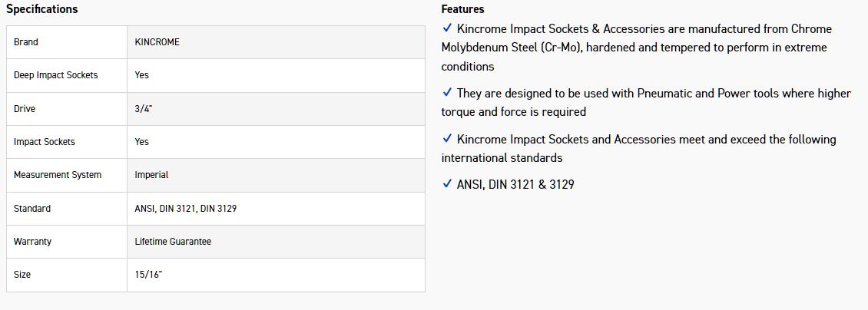The height and width of the screenshot is (310, 868).
Task: Click the Drive row label
Action: point(25,109)
